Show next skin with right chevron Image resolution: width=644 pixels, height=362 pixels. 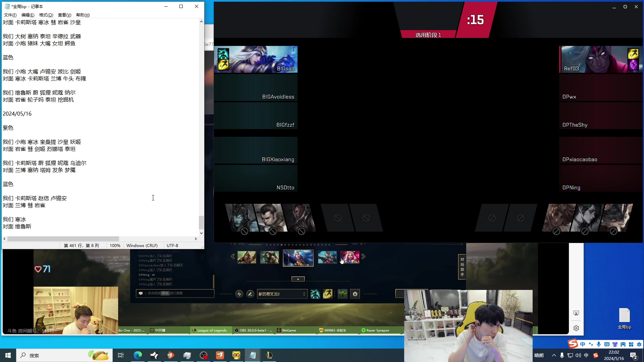(x=363, y=256)
